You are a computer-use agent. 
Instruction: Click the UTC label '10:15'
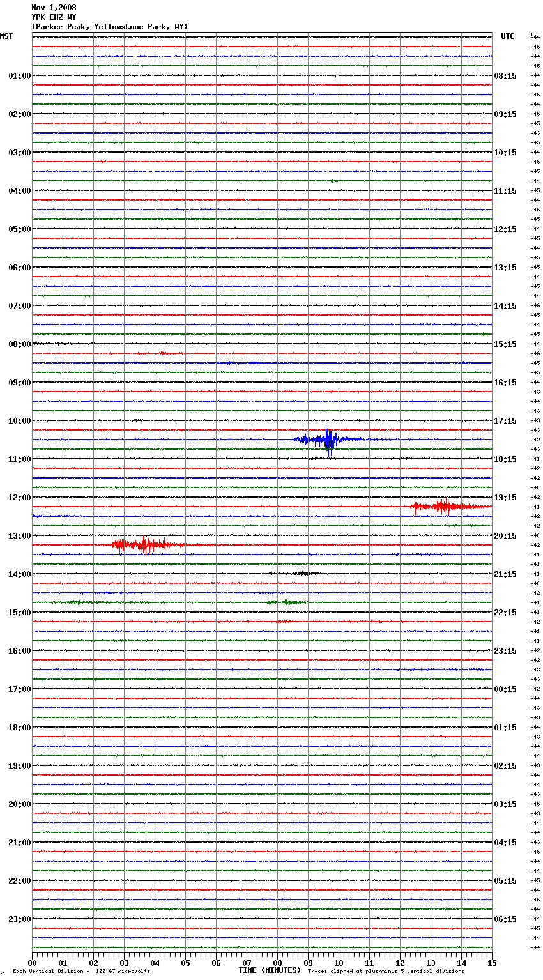(505, 153)
